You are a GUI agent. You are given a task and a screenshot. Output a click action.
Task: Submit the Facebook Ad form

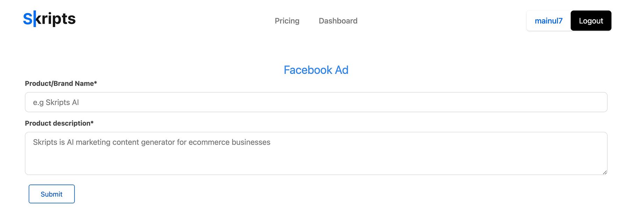tap(52, 194)
